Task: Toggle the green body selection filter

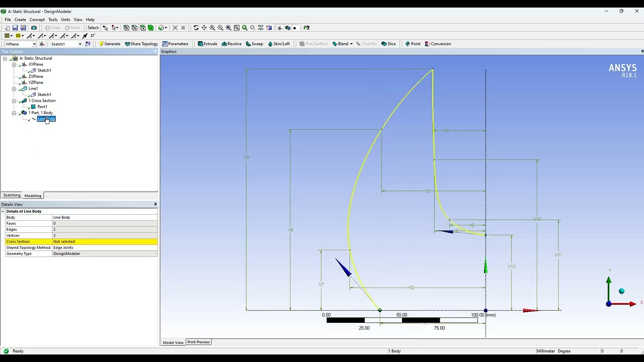Action: pos(150,28)
